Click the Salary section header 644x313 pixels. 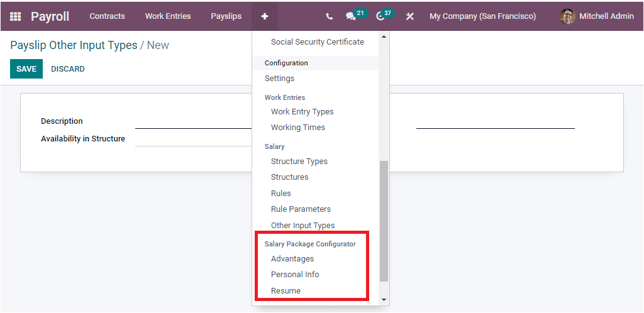pyautogui.click(x=274, y=146)
